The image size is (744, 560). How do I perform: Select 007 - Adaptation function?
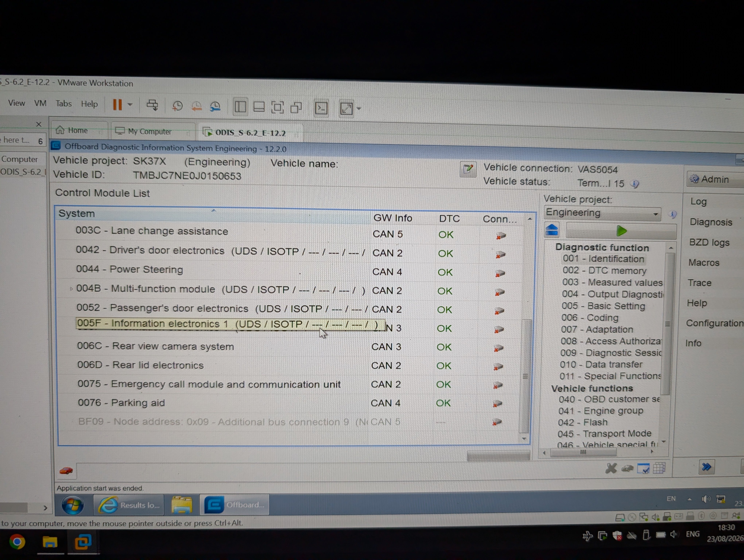(597, 329)
